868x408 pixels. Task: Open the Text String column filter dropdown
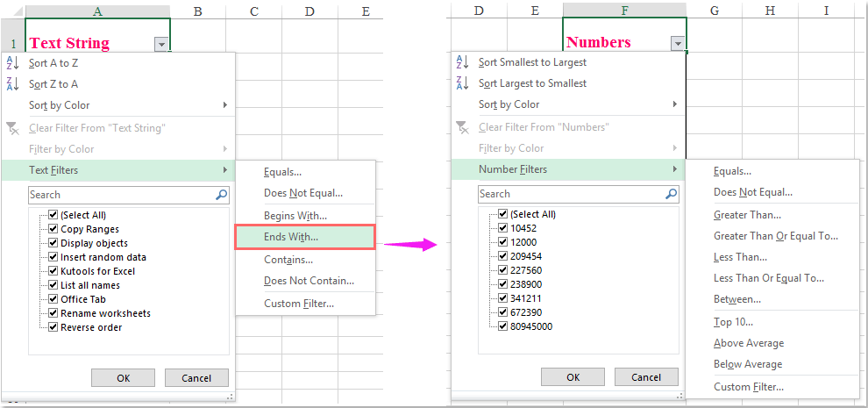[x=160, y=44]
